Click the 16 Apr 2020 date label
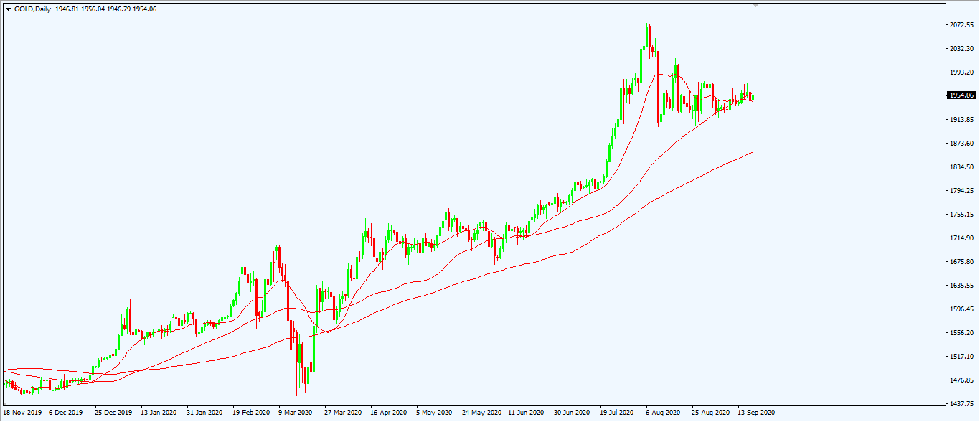Viewport: 980px width, 422px height. pos(388,413)
